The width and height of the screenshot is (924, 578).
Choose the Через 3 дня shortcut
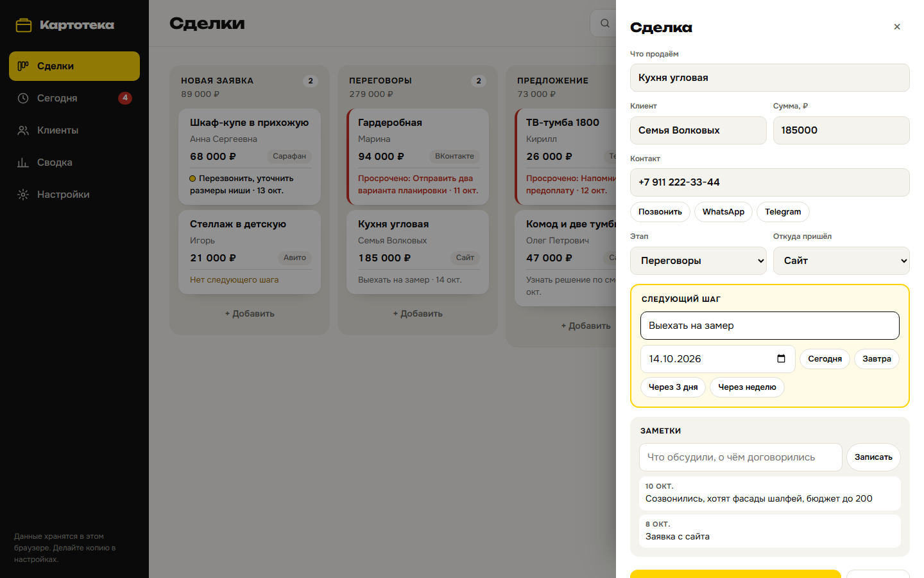click(673, 387)
